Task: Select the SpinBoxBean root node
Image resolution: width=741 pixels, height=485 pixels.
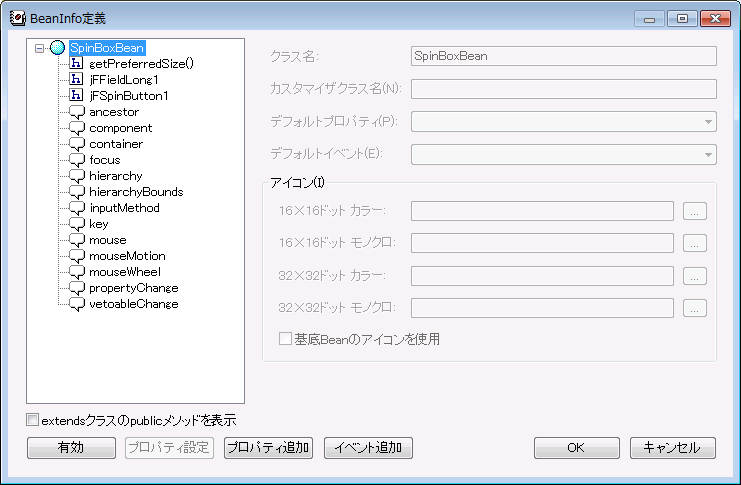Action: point(107,48)
